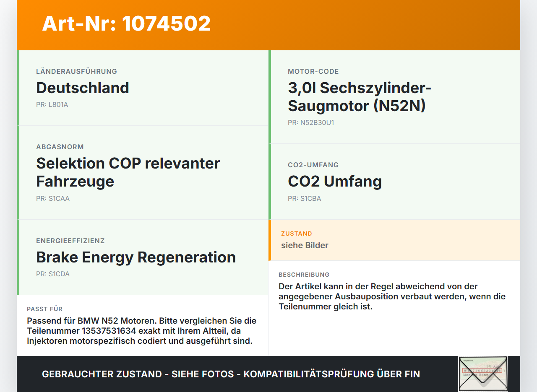Click the siehe Bilder text
The height and width of the screenshot is (392, 537).
tap(305, 245)
